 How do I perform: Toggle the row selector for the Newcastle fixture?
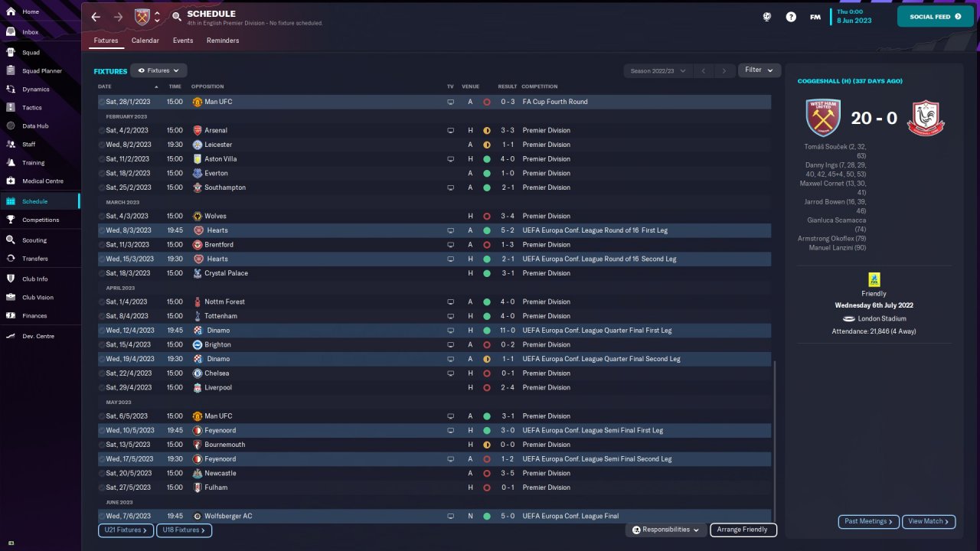(102, 474)
